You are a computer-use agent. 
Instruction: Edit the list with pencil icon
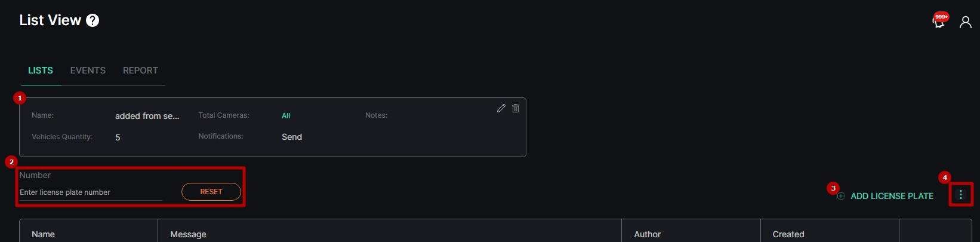coord(501,108)
